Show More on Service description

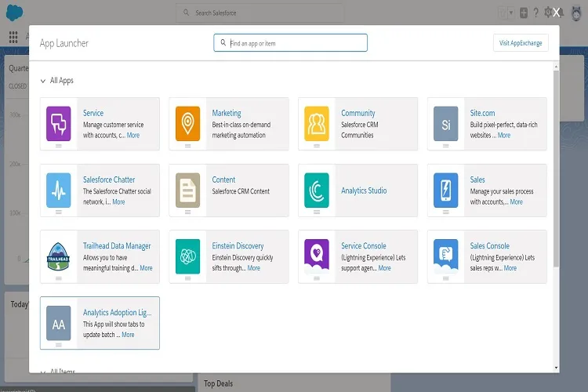(x=133, y=135)
